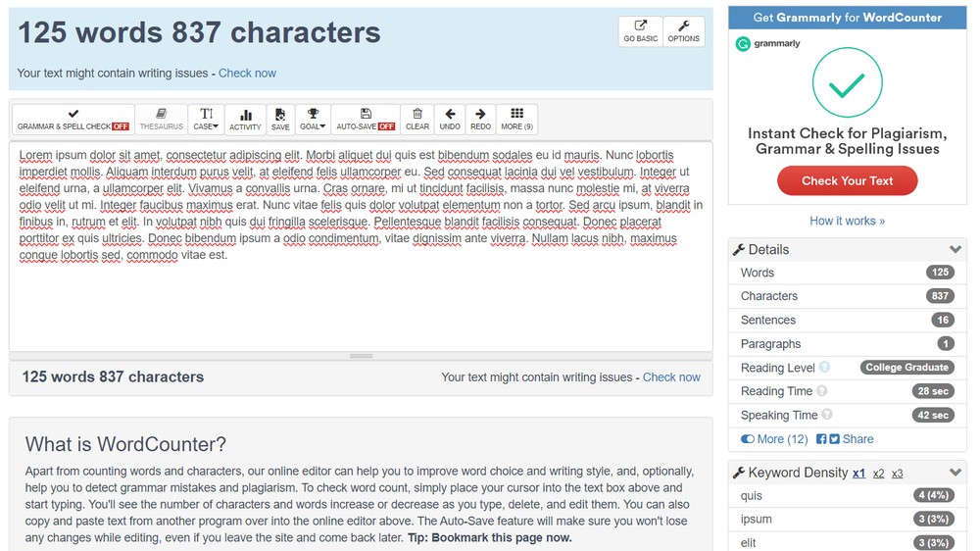Open the Thesaurus tool
This screenshot has width=980, height=551.
pyautogui.click(x=162, y=120)
